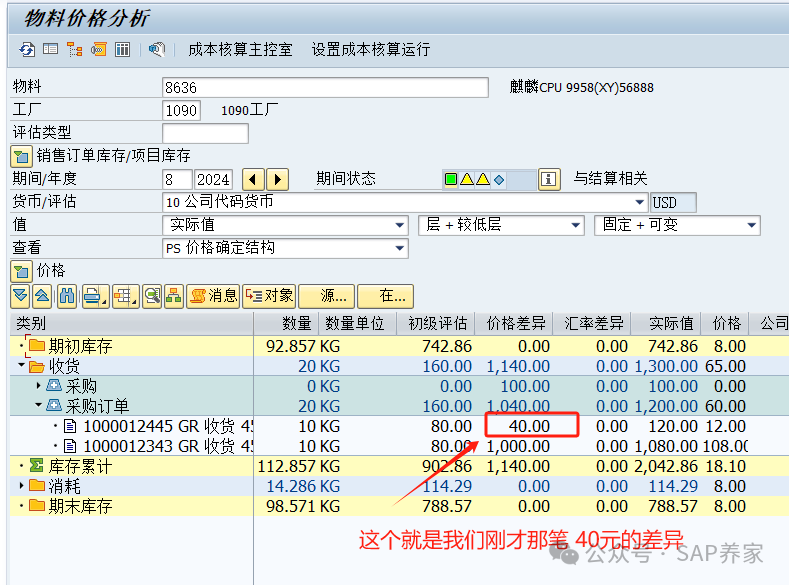The image size is (789, 585).
Task: Click the 消息 button
Action: 213,295
